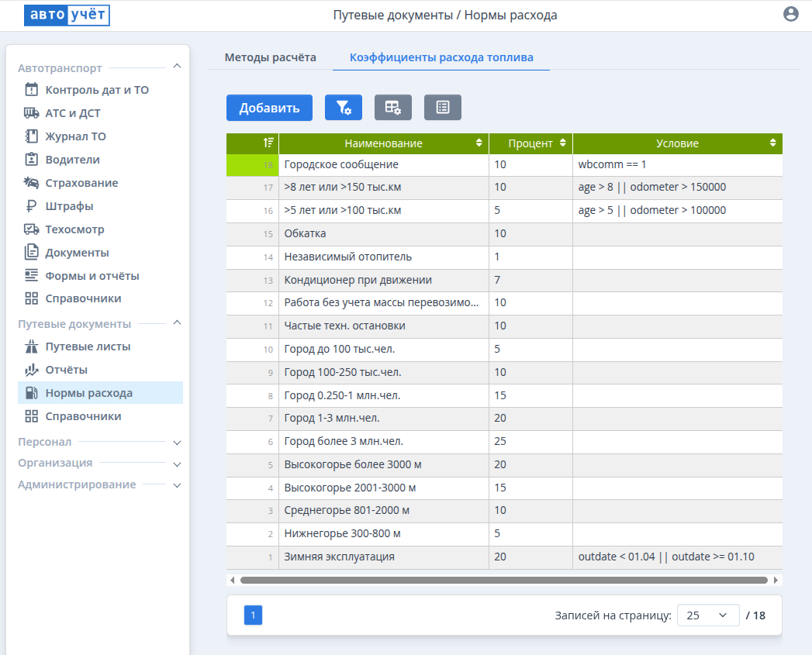The height and width of the screenshot is (655, 812).
Task: Sort table by Условие column
Action: click(677, 143)
